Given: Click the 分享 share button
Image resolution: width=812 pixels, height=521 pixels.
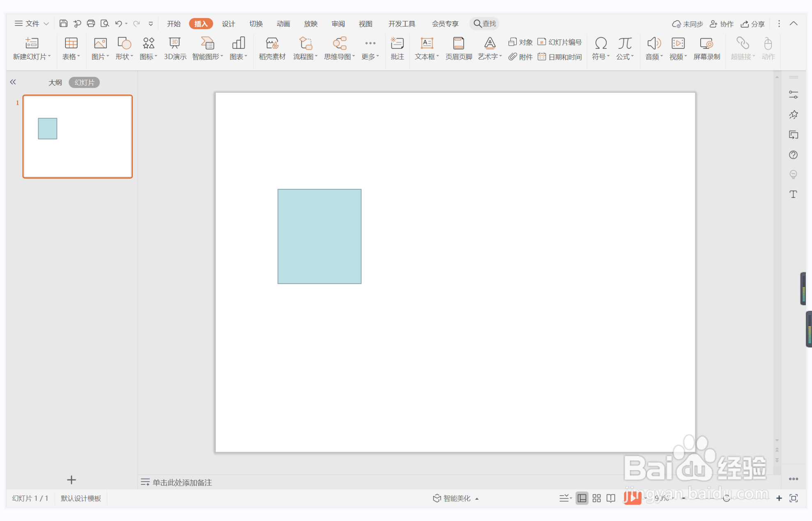Looking at the screenshot, I should 752,23.
